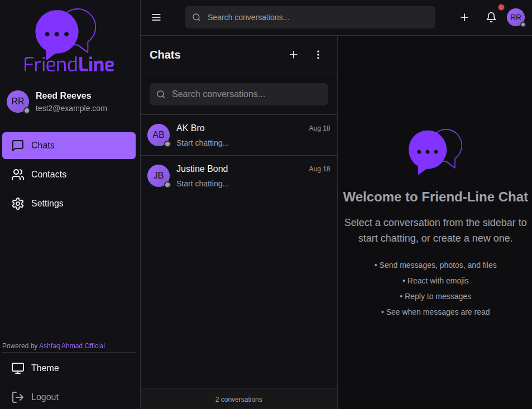The height and width of the screenshot is (409, 532).
Task: Click the notification bell icon
Action: point(491,17)
